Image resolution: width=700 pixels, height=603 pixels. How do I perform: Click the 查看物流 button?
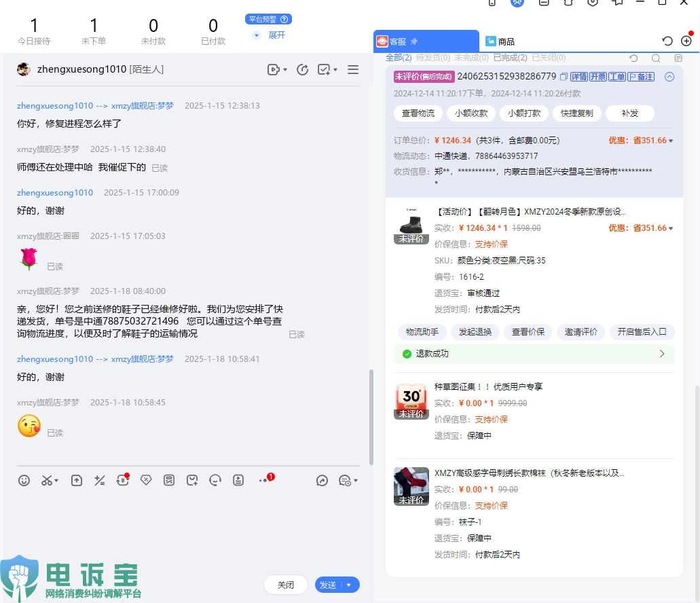click(x=418, y=113)
